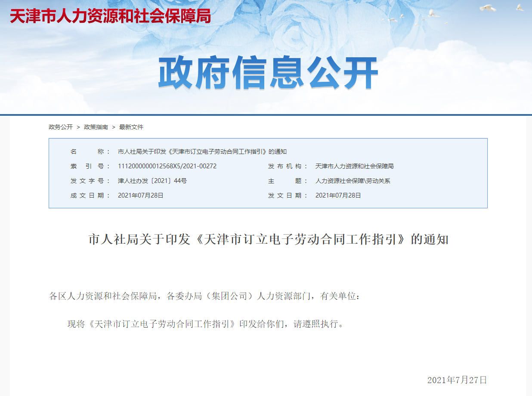
Task: Go to the 政策指南 breadcrumb link
Action: pos(96,127)
